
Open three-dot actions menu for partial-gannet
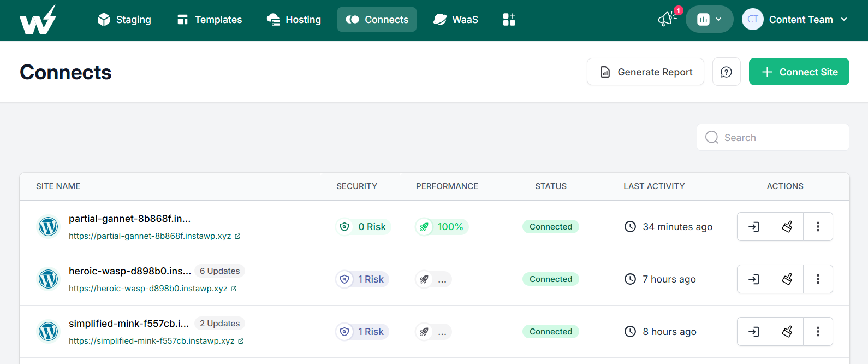point(818,227)
